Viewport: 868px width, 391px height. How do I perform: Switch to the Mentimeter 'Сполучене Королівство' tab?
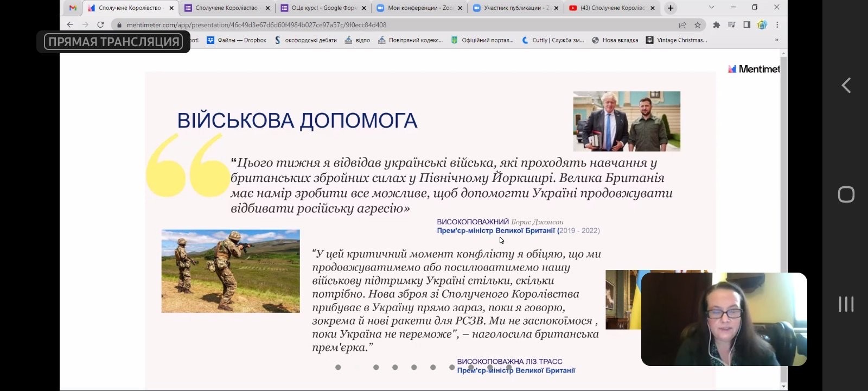130,8
